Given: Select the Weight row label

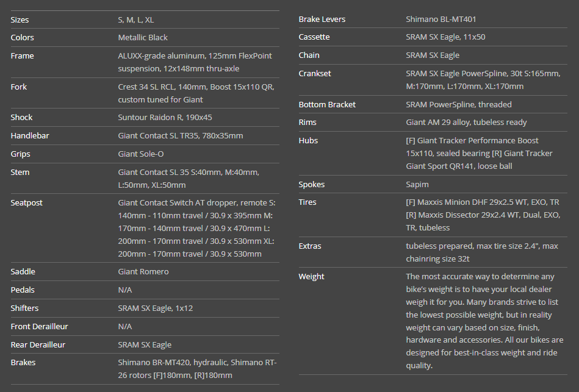Looking at the screenshot, I should [311, 277].
